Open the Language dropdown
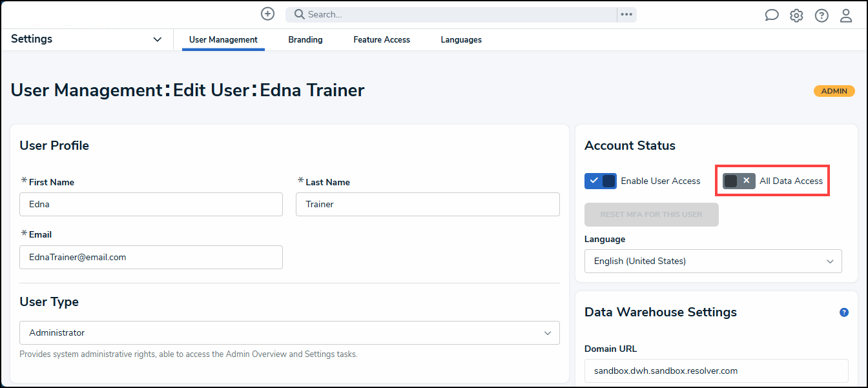This screenshot has width=868, height=388. tap(713, 261)
